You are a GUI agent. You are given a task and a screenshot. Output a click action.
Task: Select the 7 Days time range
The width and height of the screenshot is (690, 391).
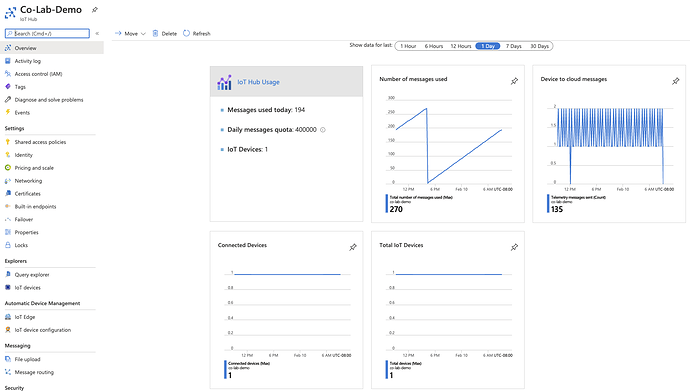click(x=514, y=46)
